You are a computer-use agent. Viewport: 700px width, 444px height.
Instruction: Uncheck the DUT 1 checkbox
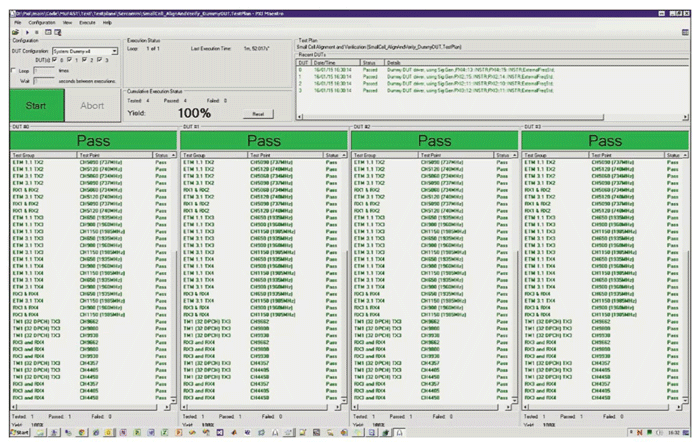point(70,59)
